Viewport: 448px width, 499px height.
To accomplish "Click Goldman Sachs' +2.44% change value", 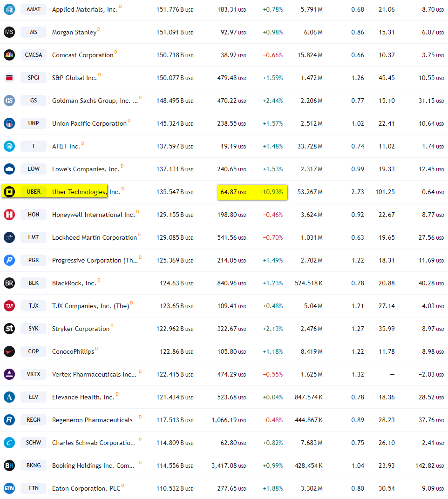I will point(273,101).
